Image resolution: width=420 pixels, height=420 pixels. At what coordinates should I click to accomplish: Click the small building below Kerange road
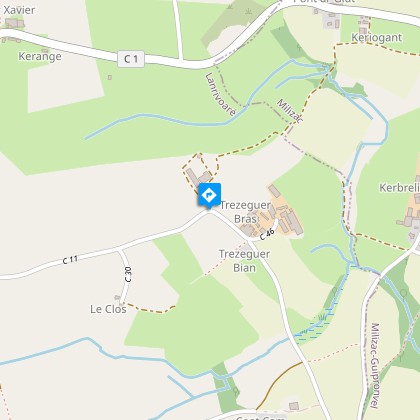[110, 77]
